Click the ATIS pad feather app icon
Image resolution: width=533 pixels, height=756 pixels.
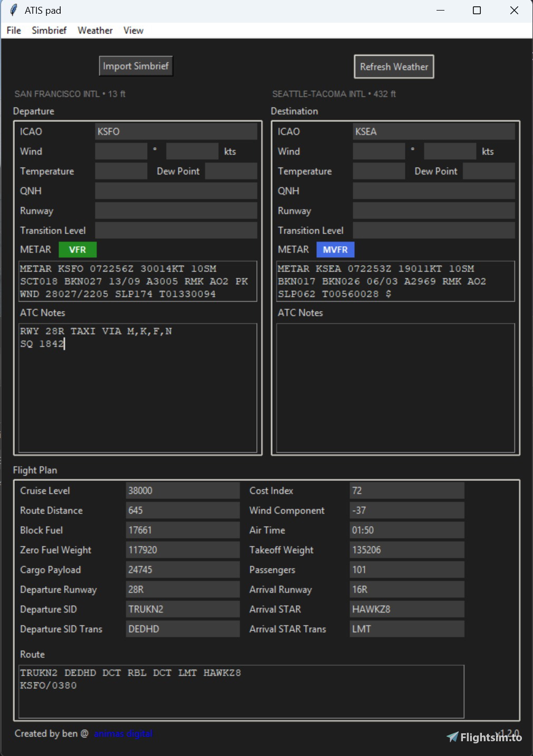click(14, 10)
